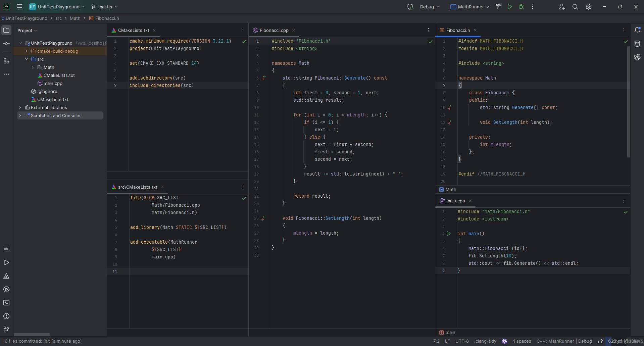Screen dimensions: 644x346
Task: Click run gutter icon beside main()
Action: pos(449,234)
